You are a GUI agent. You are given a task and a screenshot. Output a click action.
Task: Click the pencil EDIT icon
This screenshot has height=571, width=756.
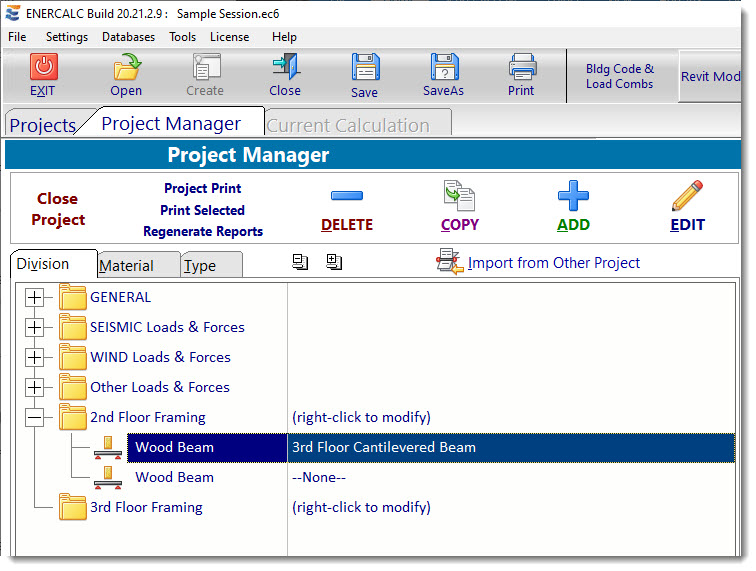click(x=687, y=194)
